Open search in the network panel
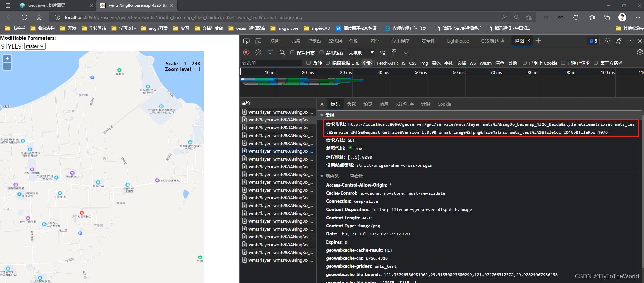The width and height of the screenshot is (644, 283). click(x=282, y=52)
